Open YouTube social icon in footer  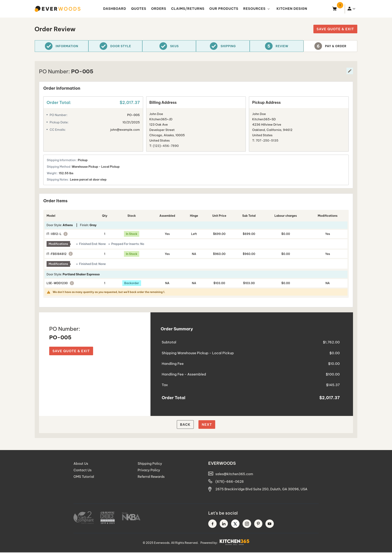click(269, 524)
